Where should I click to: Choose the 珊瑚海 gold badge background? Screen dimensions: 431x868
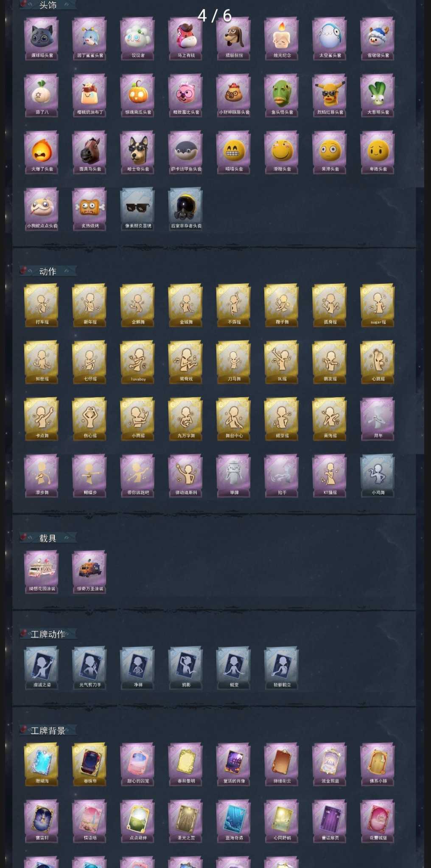click(42, 764)
